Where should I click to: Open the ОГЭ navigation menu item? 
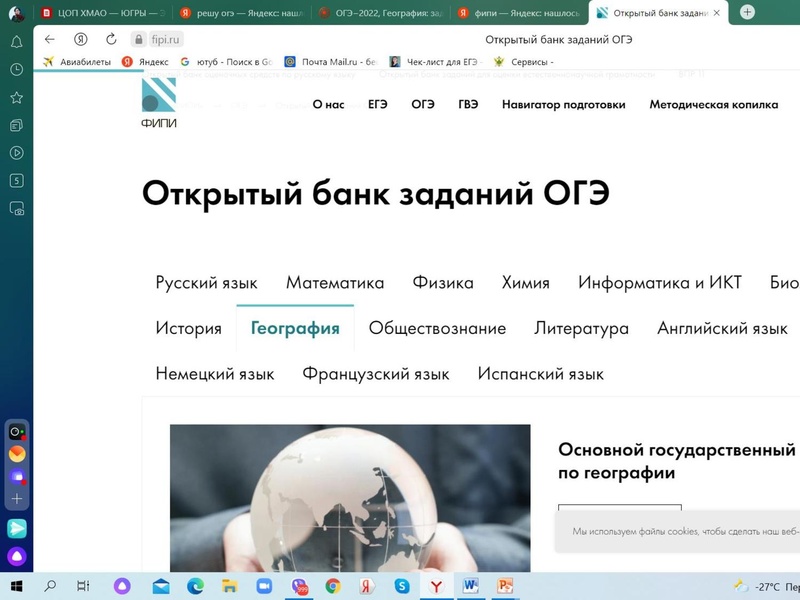pyautogui.click(x=422, y=104)
